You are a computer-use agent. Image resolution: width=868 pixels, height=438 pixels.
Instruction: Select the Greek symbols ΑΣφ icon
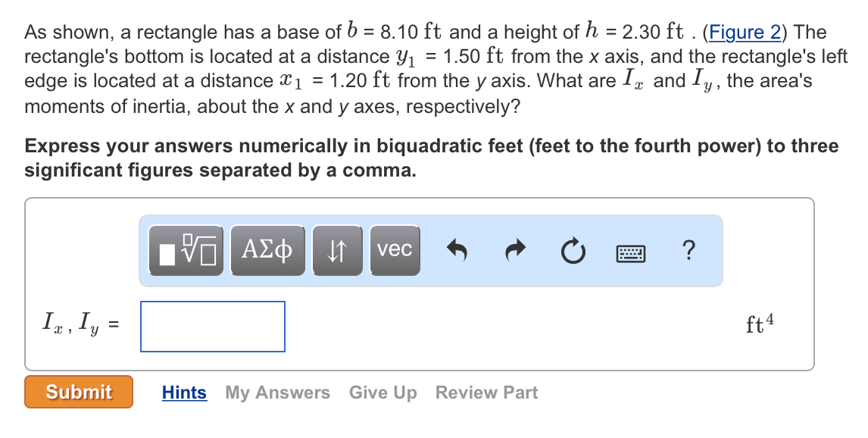coord(266,250)
